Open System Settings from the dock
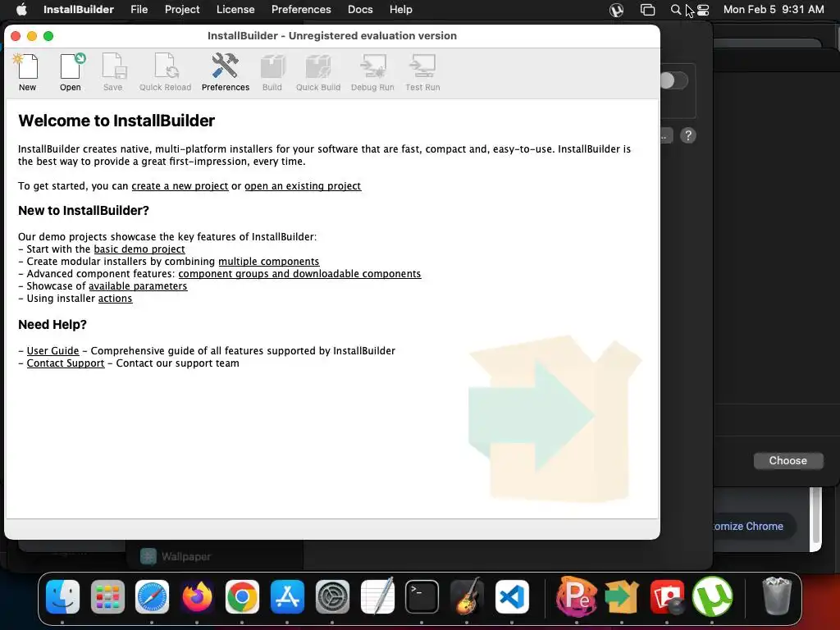This screenshot has width=840, height=630. click(x=332, y=596)
